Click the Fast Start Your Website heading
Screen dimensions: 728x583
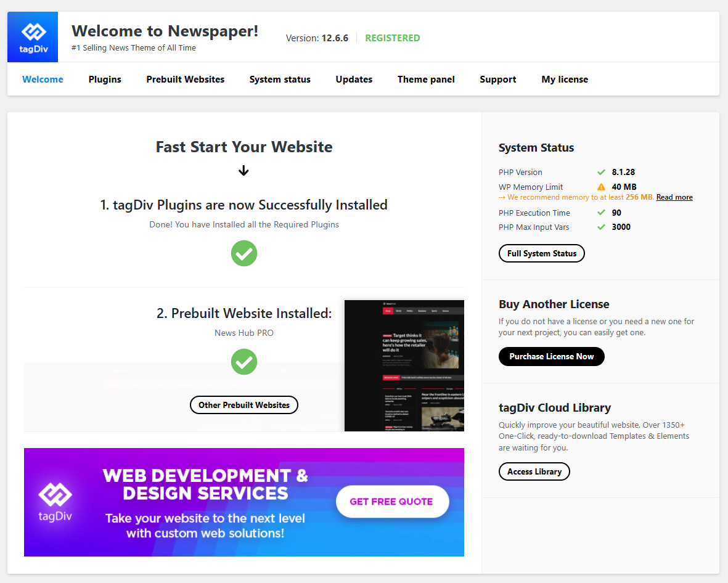244,147
